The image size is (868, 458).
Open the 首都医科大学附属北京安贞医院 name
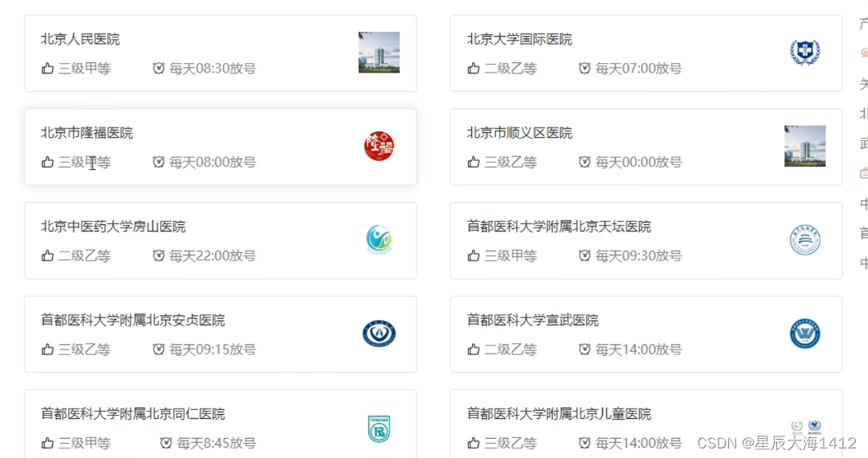coord(133,320)
